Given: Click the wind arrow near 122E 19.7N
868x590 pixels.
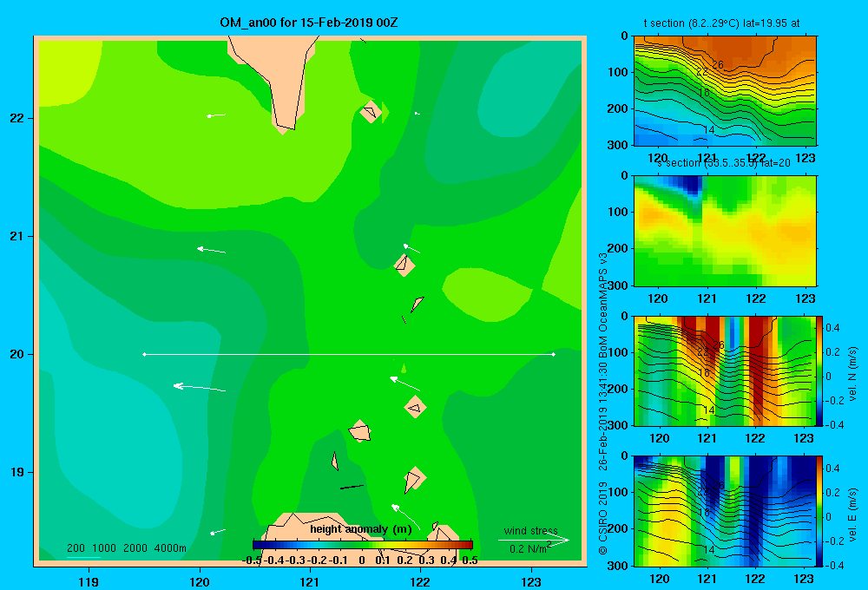Looking at the screenshot, I should [x=404, y=383].
